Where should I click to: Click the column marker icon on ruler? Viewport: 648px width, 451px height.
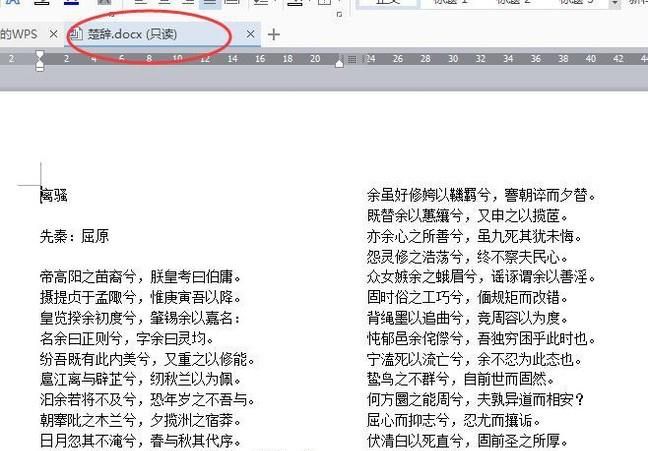[352, 60]
